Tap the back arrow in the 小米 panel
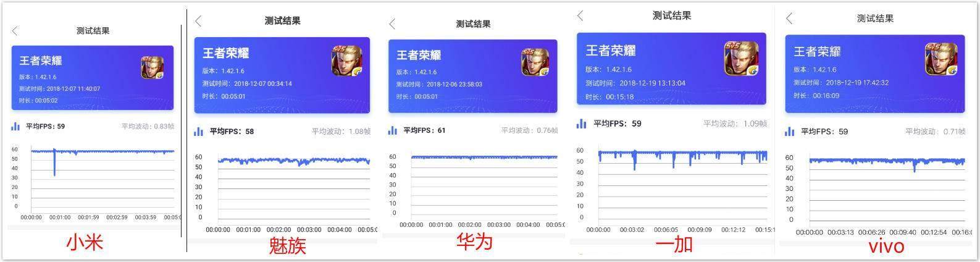Image resolution: width=980 pixels, height=262 pixels. [15, 31]
